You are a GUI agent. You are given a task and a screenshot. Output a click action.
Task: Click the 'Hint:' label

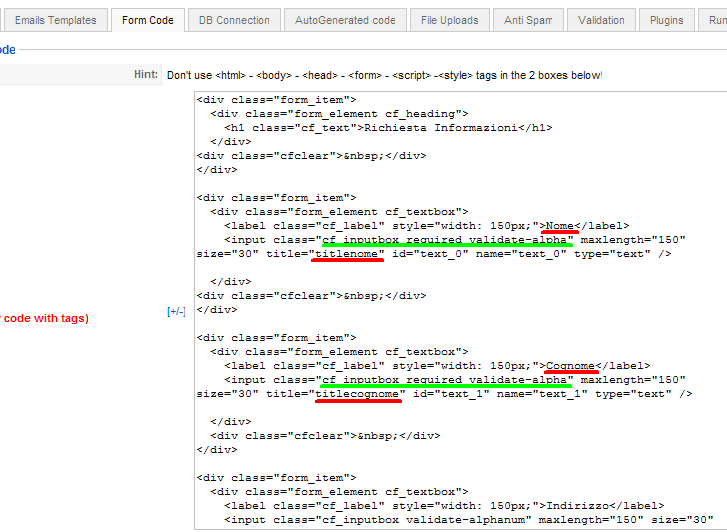(x=146, y=74)
